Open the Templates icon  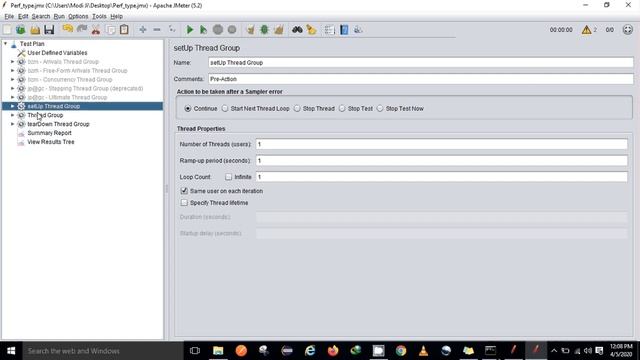(21, 29)
